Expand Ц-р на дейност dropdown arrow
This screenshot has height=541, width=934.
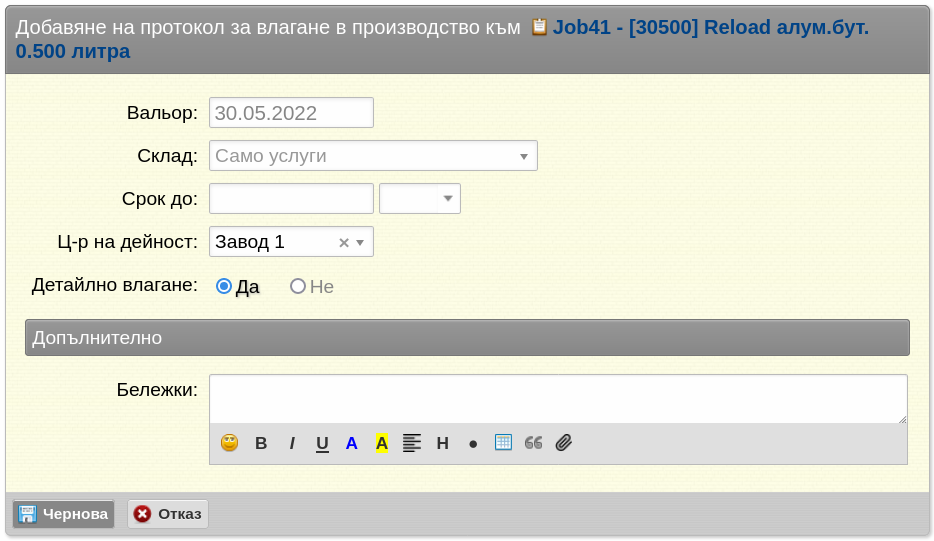click(x=360, y=242)
